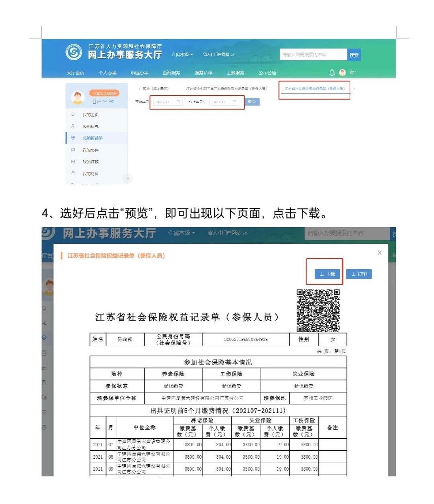Click the 参保状态 row label cell

117,386
